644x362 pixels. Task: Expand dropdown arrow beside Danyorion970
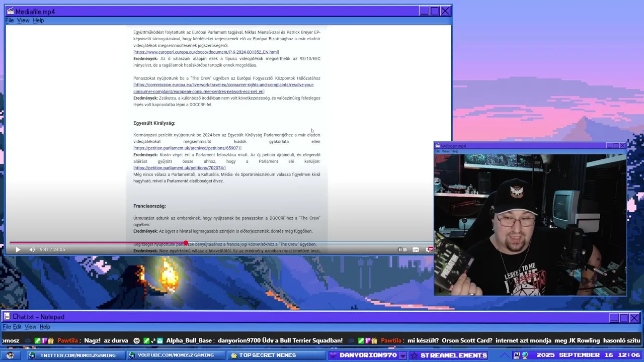pos(403,355)
